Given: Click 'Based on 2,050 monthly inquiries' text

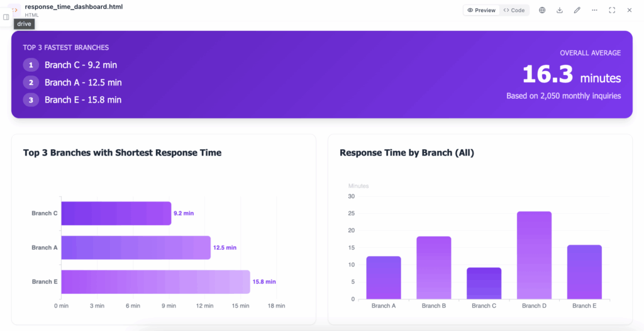Looking at the screenshot, I should [x=563, y=96].
